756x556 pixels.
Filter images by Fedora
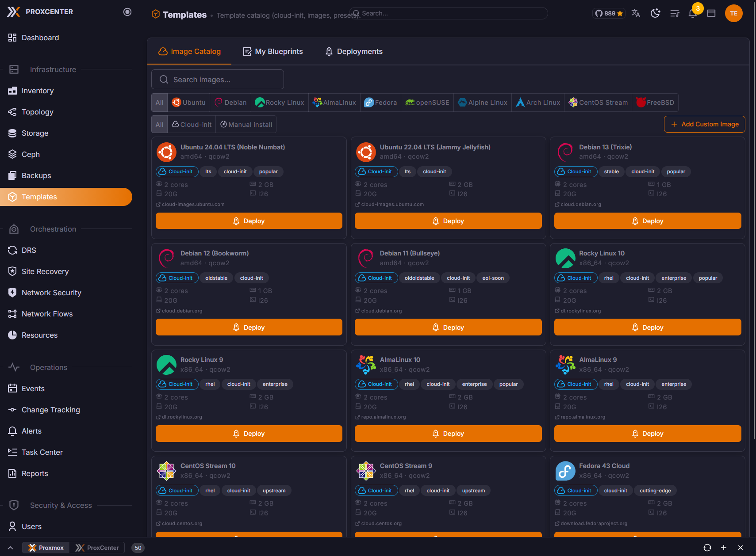click(x=380, y=103)
